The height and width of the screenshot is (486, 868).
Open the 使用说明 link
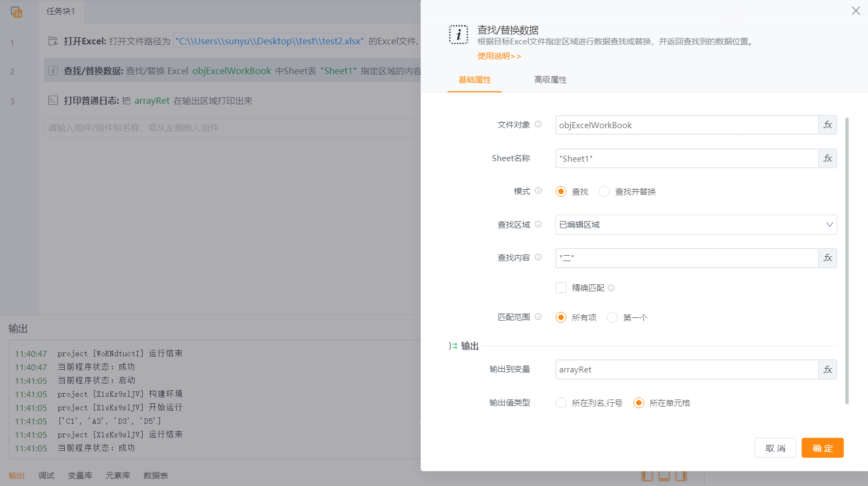[499, 56]
